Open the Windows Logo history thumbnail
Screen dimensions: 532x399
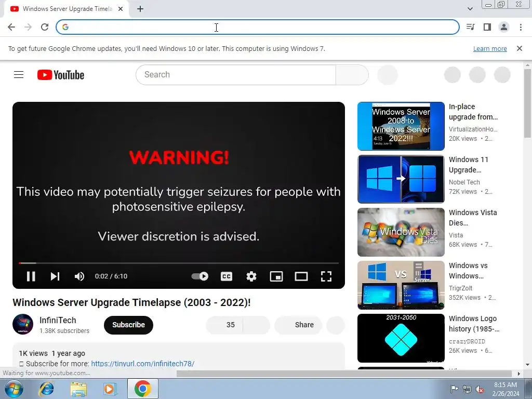(x=401, y=338)
